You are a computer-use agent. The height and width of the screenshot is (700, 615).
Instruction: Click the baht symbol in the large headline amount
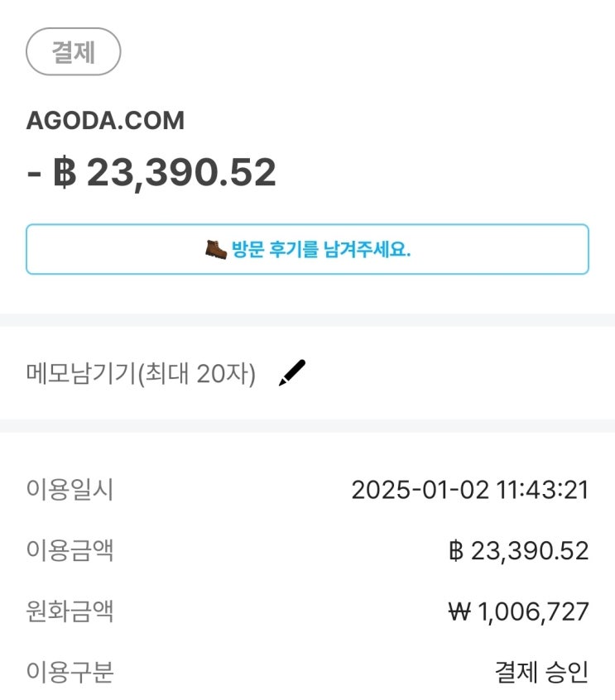[65, 173]
